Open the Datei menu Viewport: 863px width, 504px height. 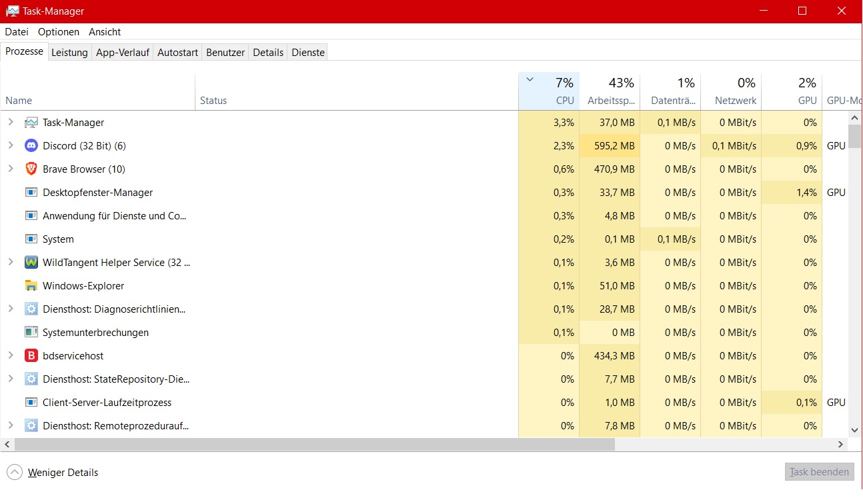click(17, 32)
